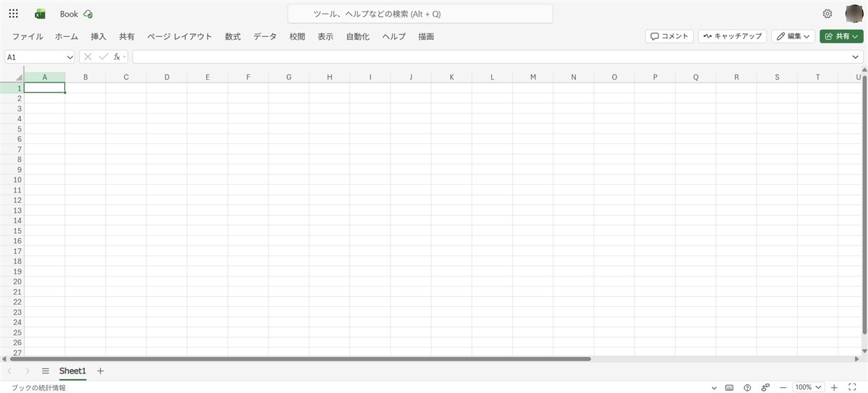Viewport: 868px width, 393px height.
Task: Open the small dropdown arrow next to fx
Action: click(124, 56)
